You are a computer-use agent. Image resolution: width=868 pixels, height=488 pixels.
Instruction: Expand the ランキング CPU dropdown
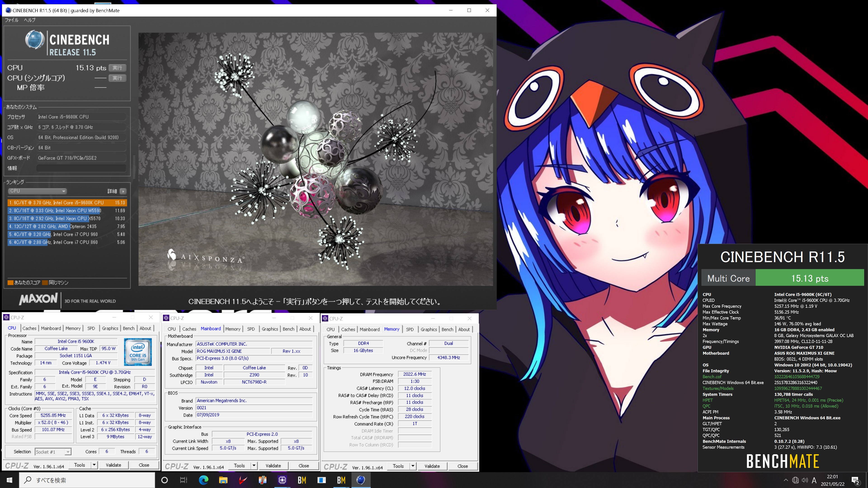pos(37,191)
